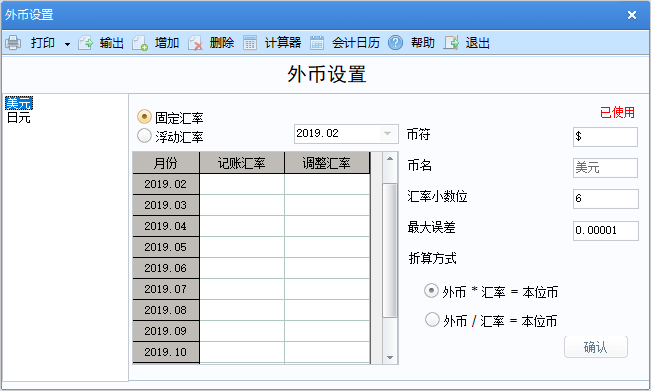Select 日元 in the currency list

pyautogui.click(x=19, y=118)
